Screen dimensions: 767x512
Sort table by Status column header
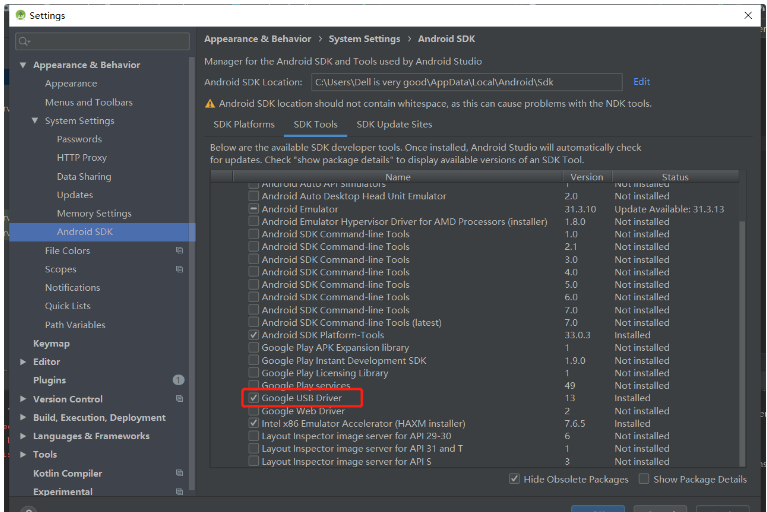pos(675,177)
